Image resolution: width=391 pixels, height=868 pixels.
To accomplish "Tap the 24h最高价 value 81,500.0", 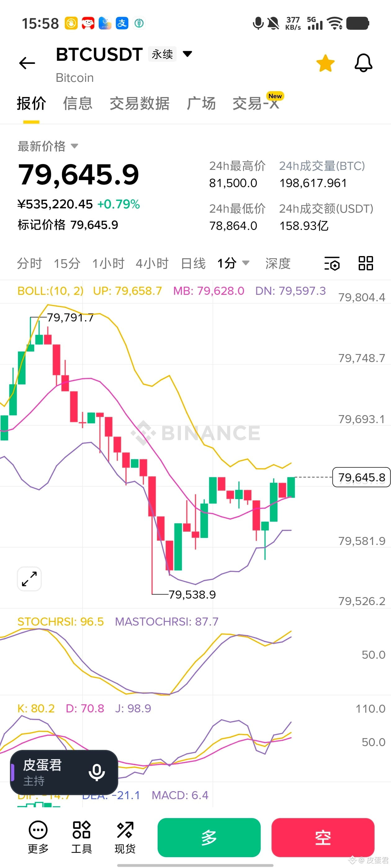I will (233, 183).
